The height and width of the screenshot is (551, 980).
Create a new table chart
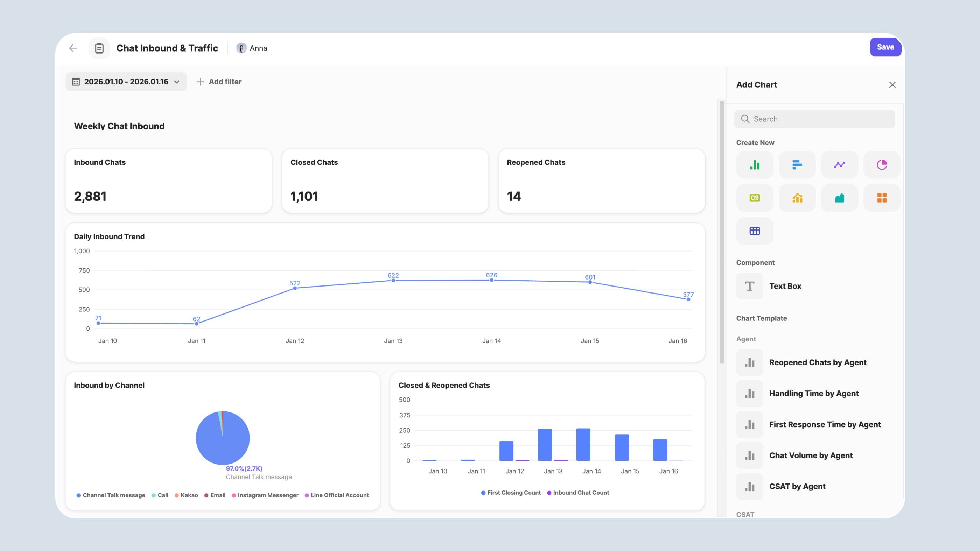tap(755, 231)
